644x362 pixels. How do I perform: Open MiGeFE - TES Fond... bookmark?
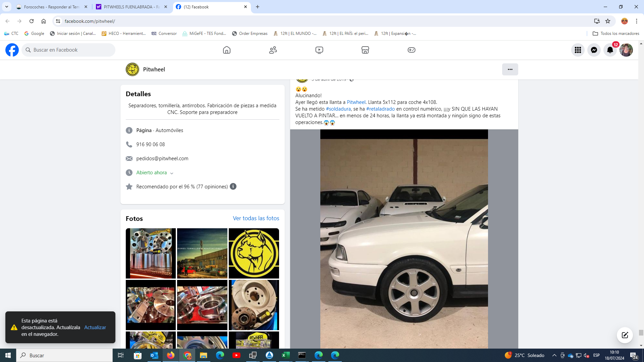[x=204, y=34]
